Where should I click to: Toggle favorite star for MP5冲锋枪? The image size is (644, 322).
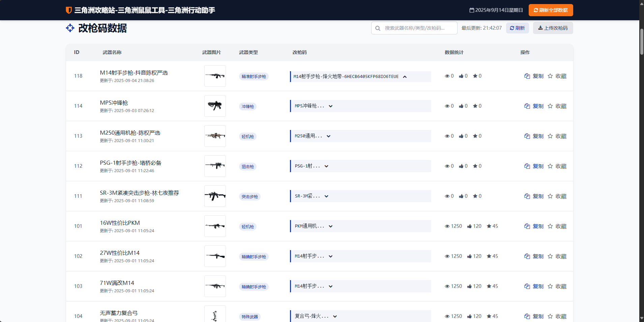tap(550, 106)
